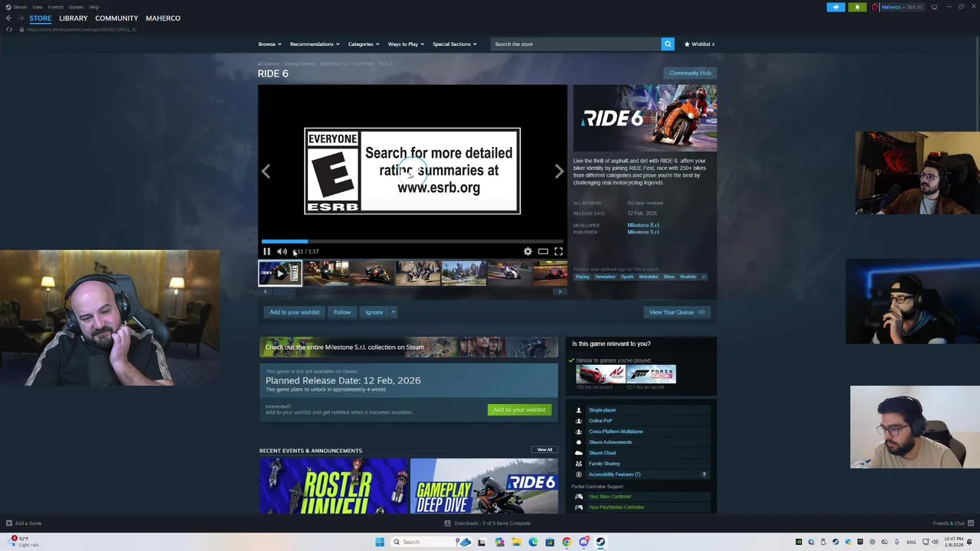This screenshot has width=980, height=551.
Task: Select the second media thumbnail in the strip
Action: click(x=326, y=272)
